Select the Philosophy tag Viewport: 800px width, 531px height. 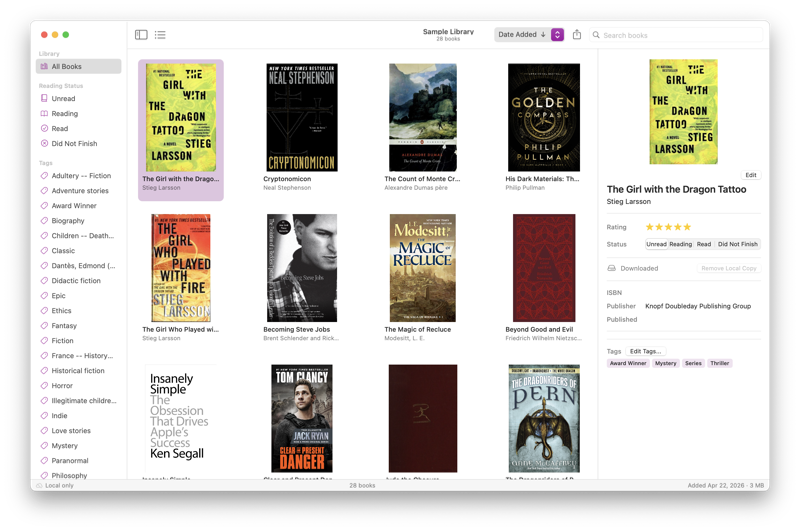(x=79, y=475)
